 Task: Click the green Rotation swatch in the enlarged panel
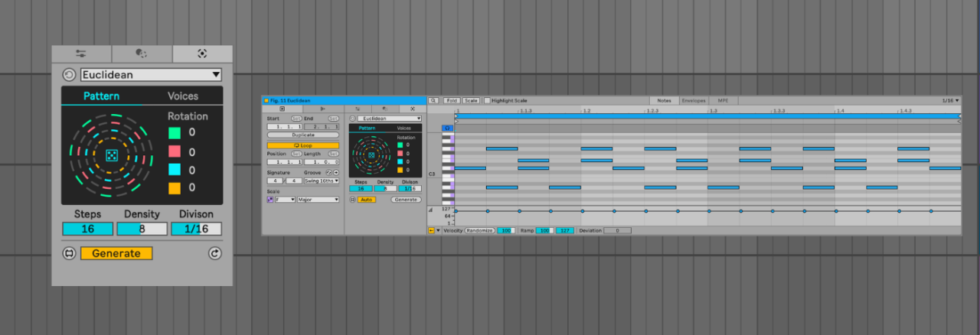click(x=175, y=132)
